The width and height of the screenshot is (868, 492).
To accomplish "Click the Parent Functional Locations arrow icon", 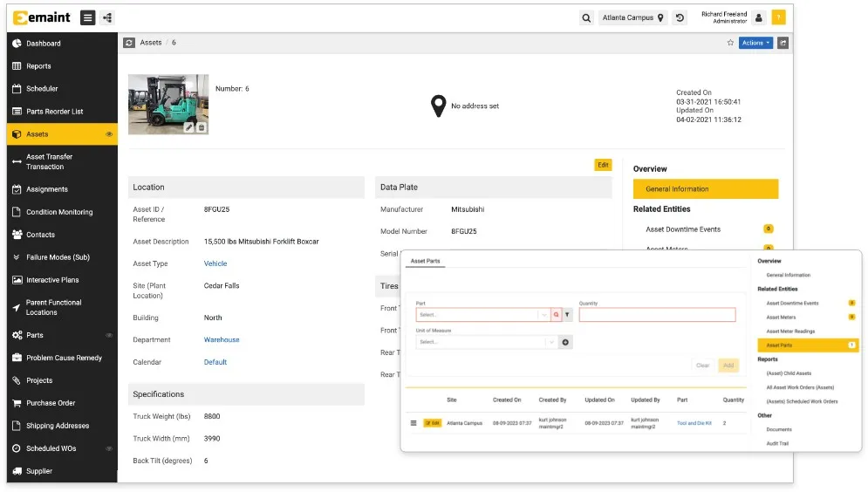I will tap(17, 308).
